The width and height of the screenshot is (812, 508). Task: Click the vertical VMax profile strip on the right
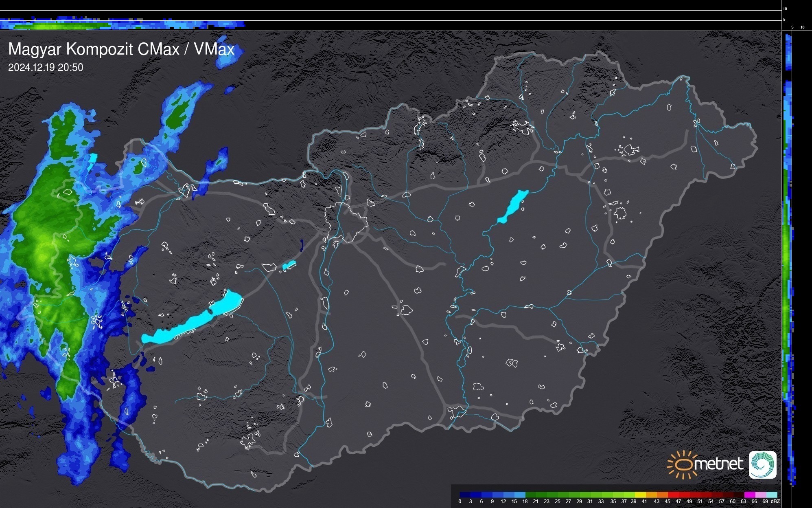(x=788, y=261)
